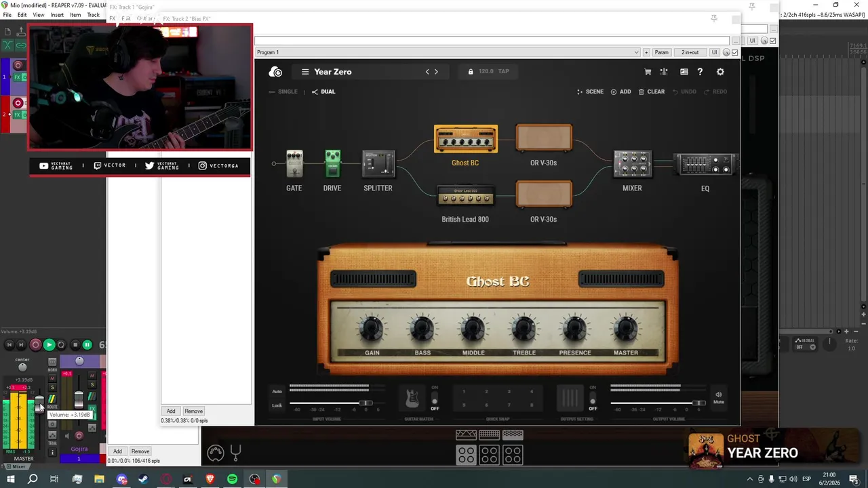
Task: Click the output volume slider handle
Action: coord(699,403)
